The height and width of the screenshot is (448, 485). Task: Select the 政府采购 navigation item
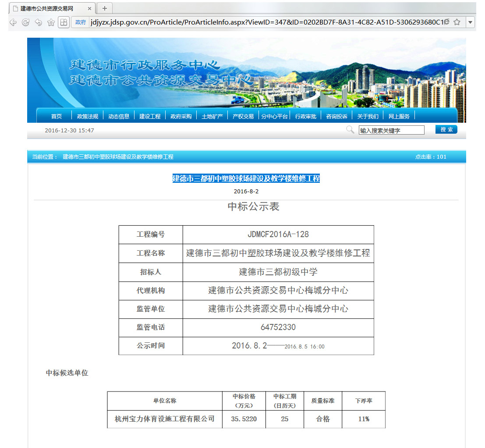click(x=181, y=116)
